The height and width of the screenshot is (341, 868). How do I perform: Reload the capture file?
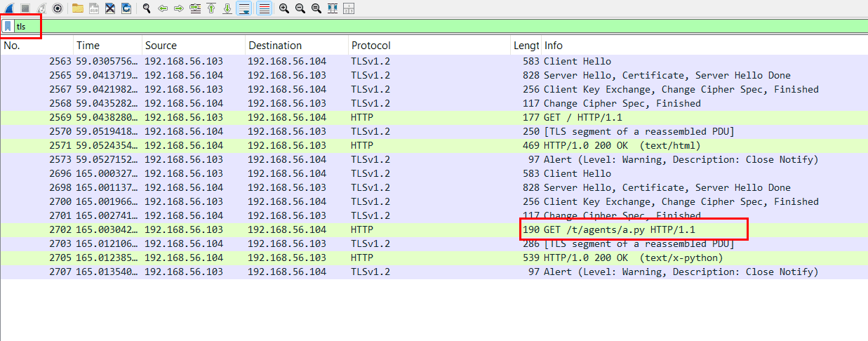pos(126,8)
